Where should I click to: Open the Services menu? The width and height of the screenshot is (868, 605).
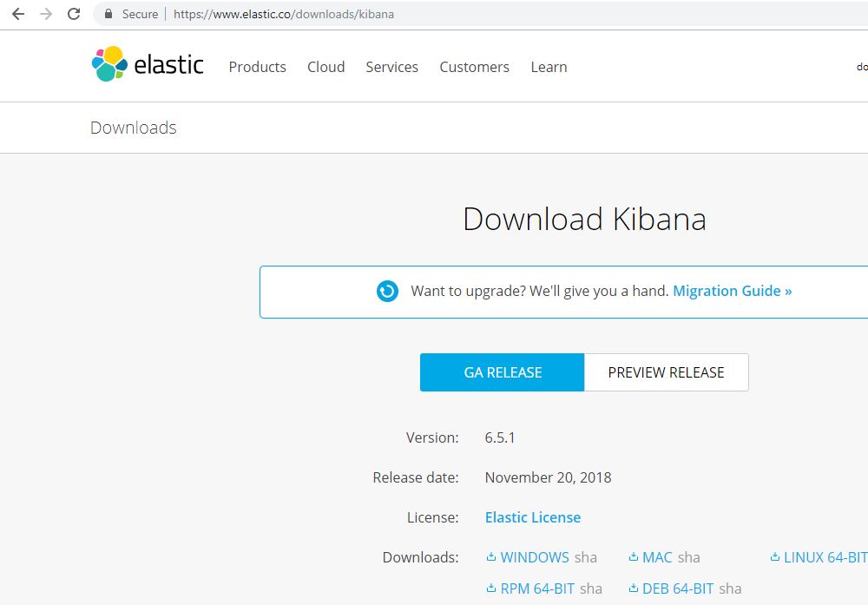pyautogui.click(x=392, y=67)
